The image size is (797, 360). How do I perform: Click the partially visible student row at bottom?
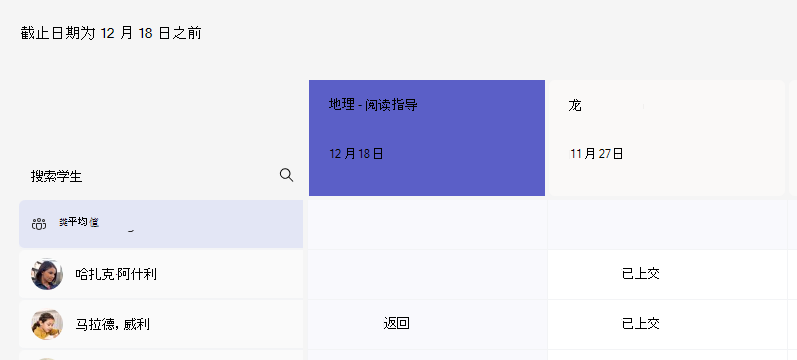click(161, 355)
